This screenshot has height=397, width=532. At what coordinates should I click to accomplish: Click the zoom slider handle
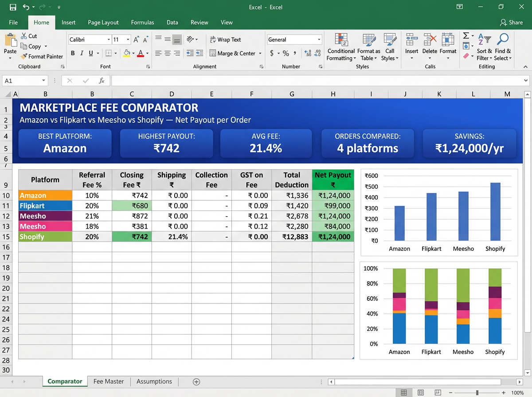point(477,393)
